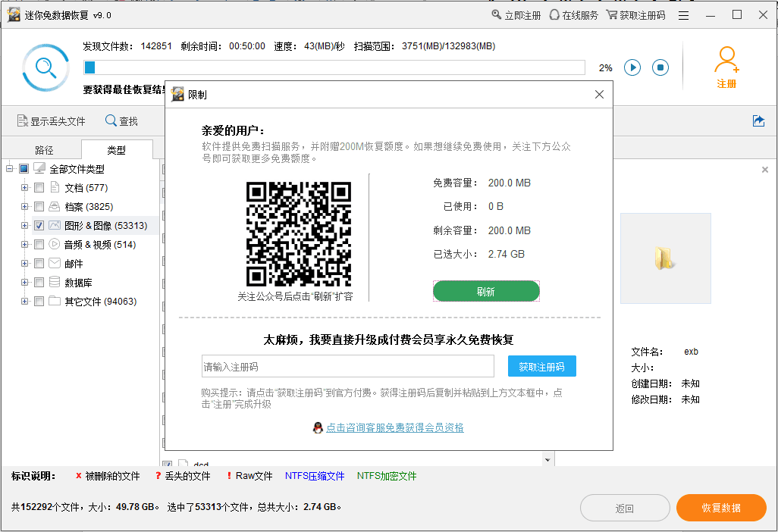The height and width of the screenshot is (532, 778).
Task: Click the 返回 button
Action: click(x=625, y=508)
